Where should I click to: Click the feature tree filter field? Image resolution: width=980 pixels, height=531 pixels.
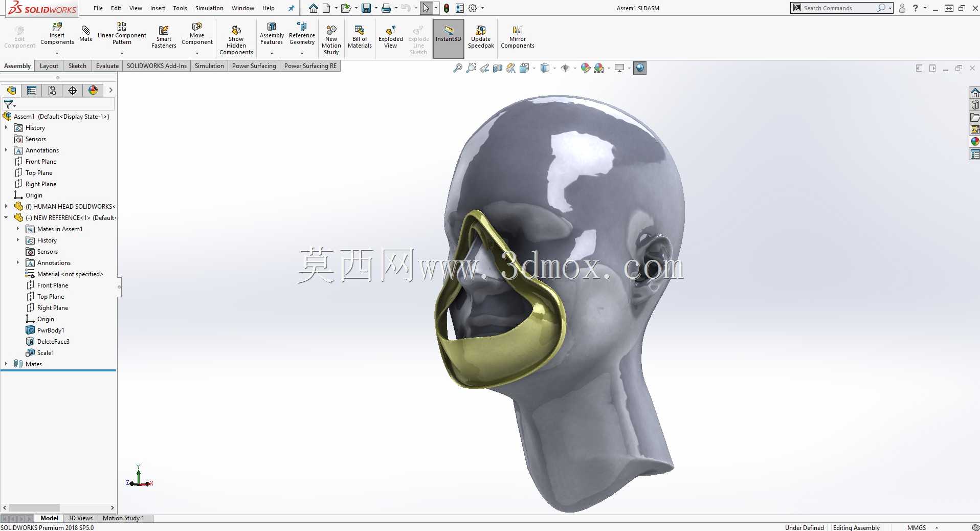[x=64, y=104]
